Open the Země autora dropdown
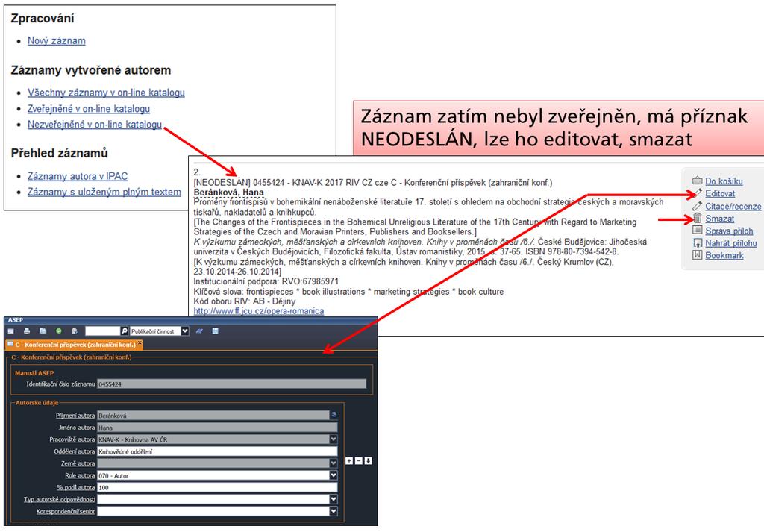This screenshot has height=532, width=764. point(334,463)
